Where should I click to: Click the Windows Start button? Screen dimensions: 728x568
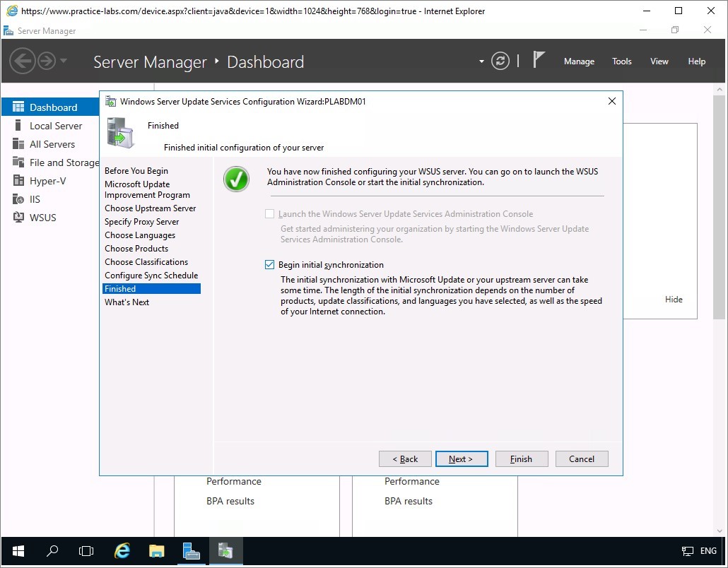pyautogui.click(x=18, y=551)
